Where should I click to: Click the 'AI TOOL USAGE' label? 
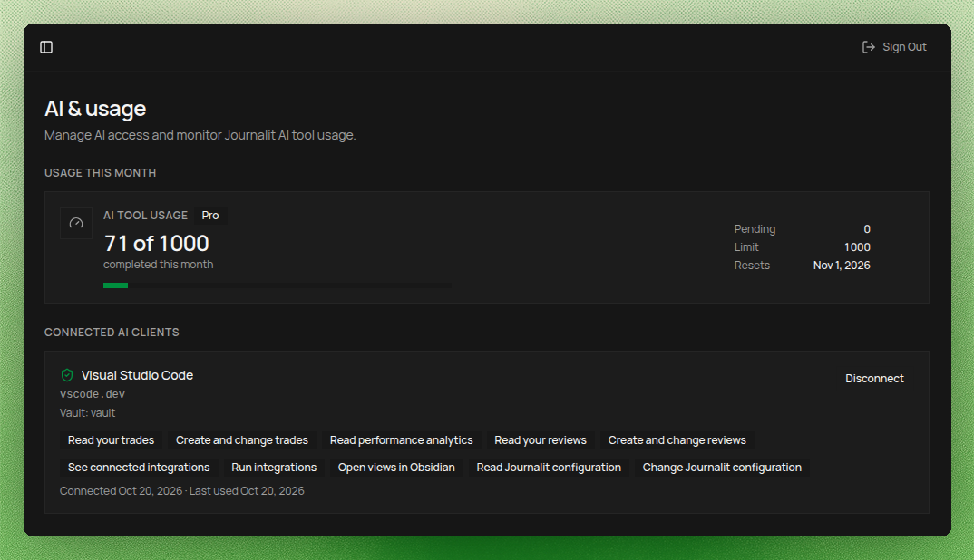145,216
